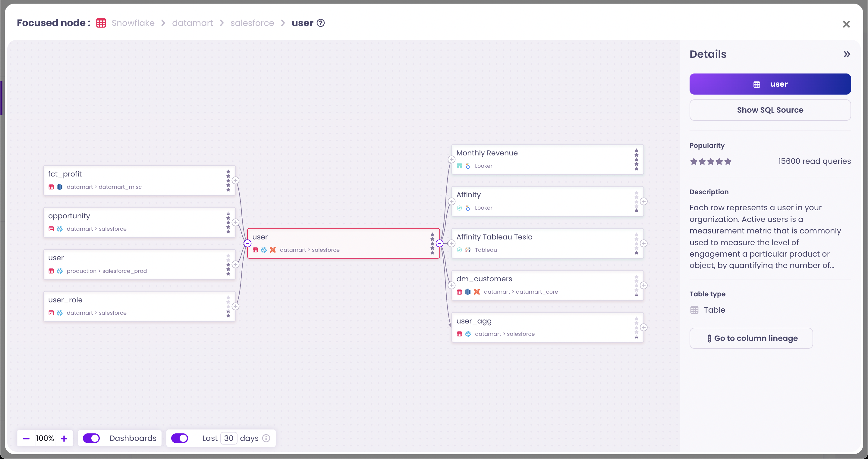
Task: Click the popularity stars in Details
Action: point(710,162)
